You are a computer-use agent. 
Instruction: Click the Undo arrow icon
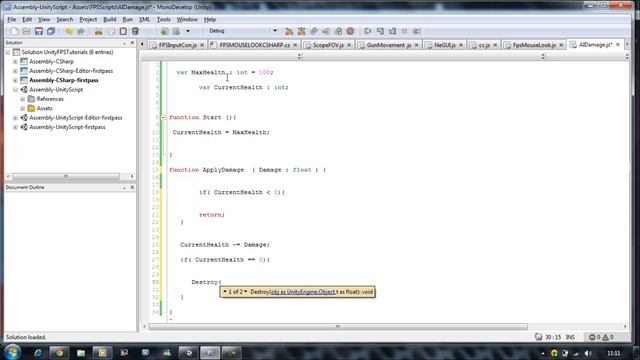(69, 31)
